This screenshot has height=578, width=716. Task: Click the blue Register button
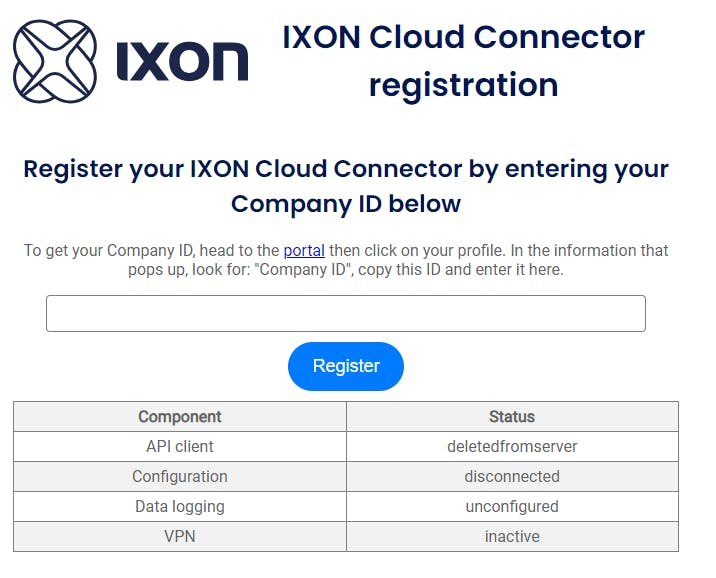[x=346, y=366]
